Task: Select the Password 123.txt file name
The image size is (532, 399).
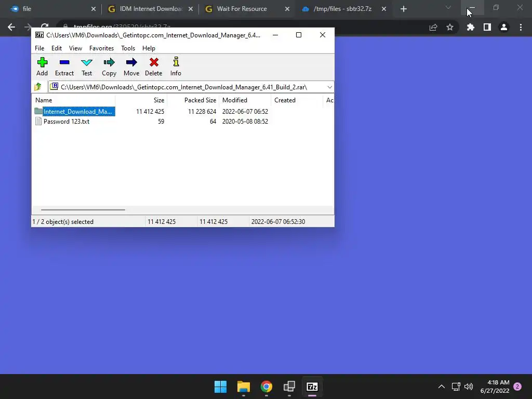Action: click(66, 122)
